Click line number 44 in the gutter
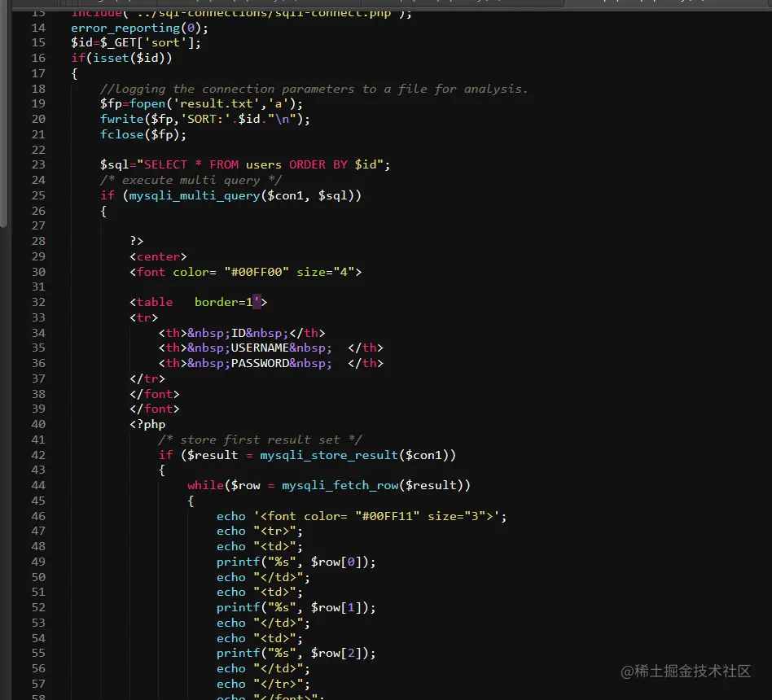This screenshot has width=772, height=700. [38, 485]
